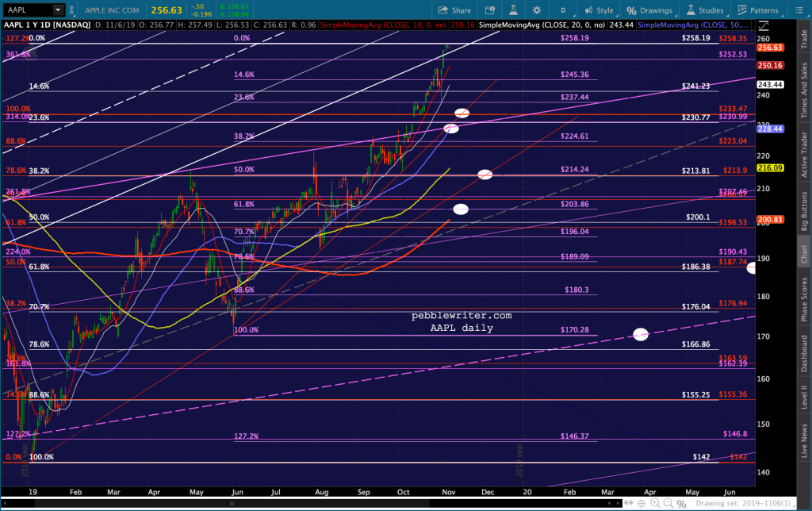The image size is (812, 511).
Task: Click the list menu icon at top right
Action: click(799, 10)
